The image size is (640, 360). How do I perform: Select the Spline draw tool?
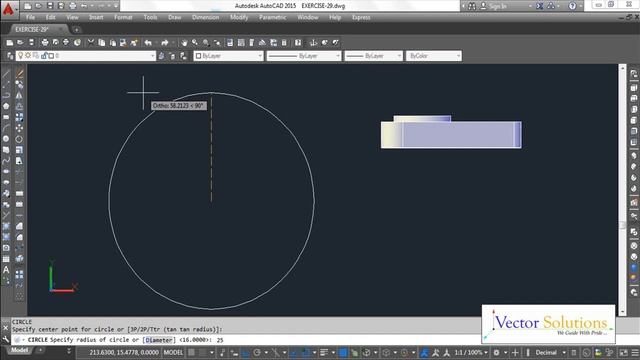click(6, 161)
